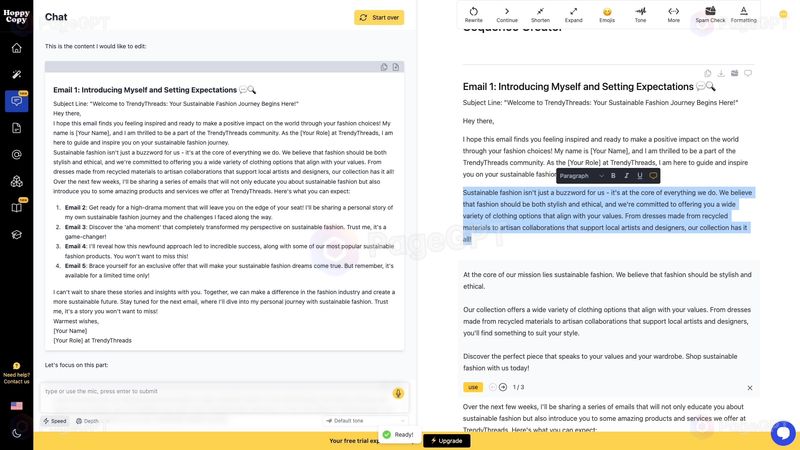
Task: Click the document icon in the chat content header
Action: click(x=395, y=67)
